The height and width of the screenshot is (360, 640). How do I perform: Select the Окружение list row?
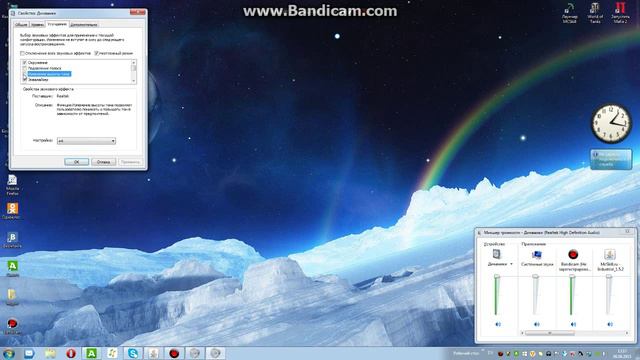click(38, 62)
